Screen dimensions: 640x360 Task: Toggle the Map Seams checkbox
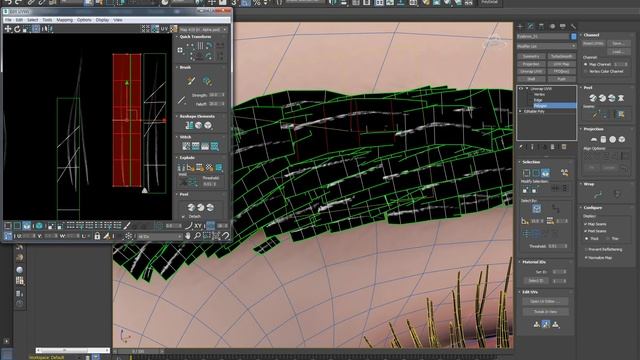pyautogui.click(x=586, y=224)
